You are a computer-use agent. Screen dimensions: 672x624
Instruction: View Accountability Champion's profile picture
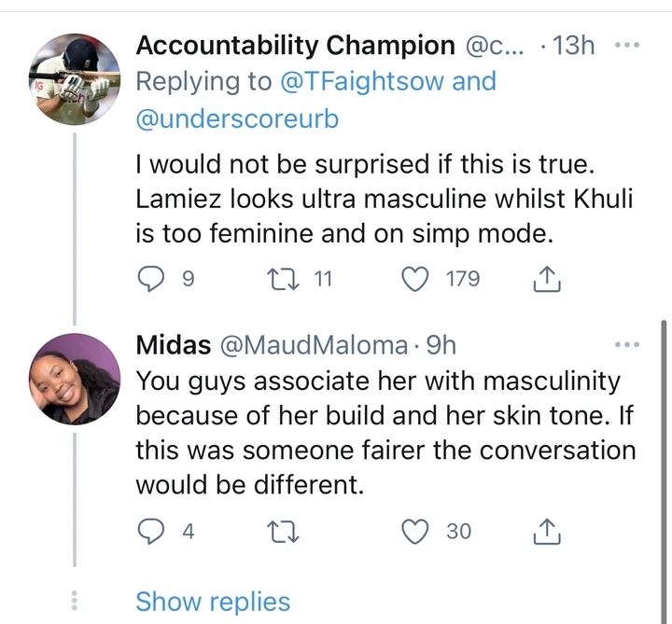[75, 79]
